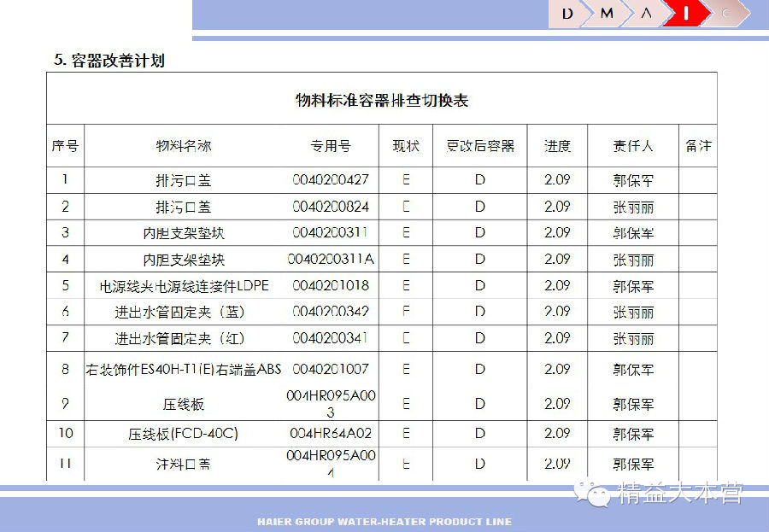Click part number 0040201007
The image size is (769, 532).
point(331,369)
